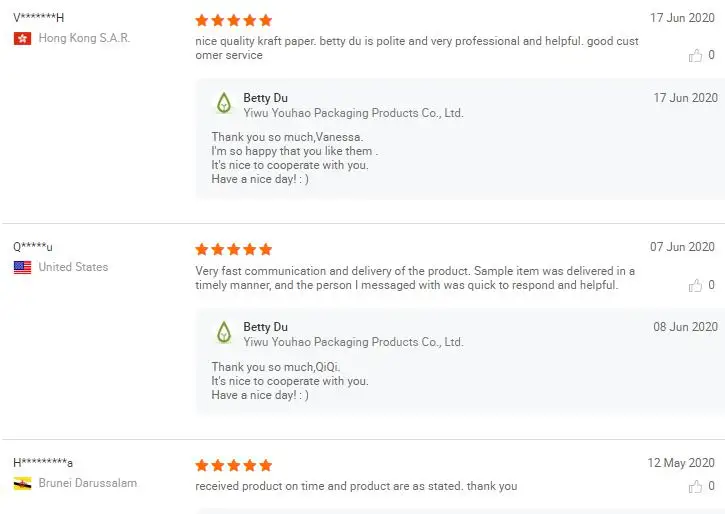Open Betty Du's name in second reply

pyautogui.click(x=265, y=327)
